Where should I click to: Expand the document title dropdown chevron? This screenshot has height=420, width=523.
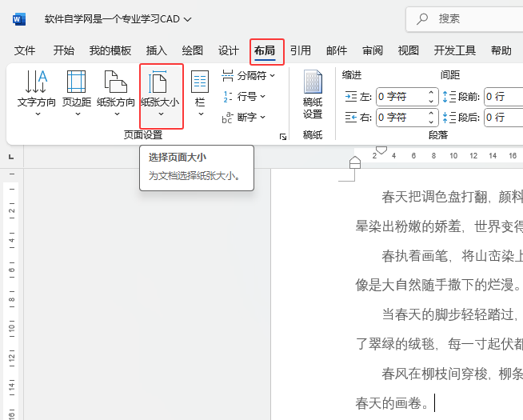click(x=188, y=19)
